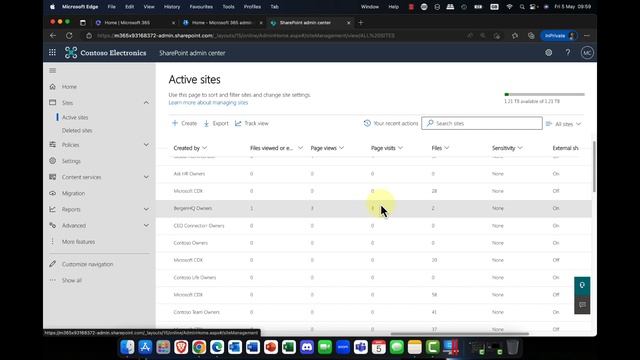
Task: Click the Contoso Electronics logo
Action: pyautogui.click(x=71, y=53)
